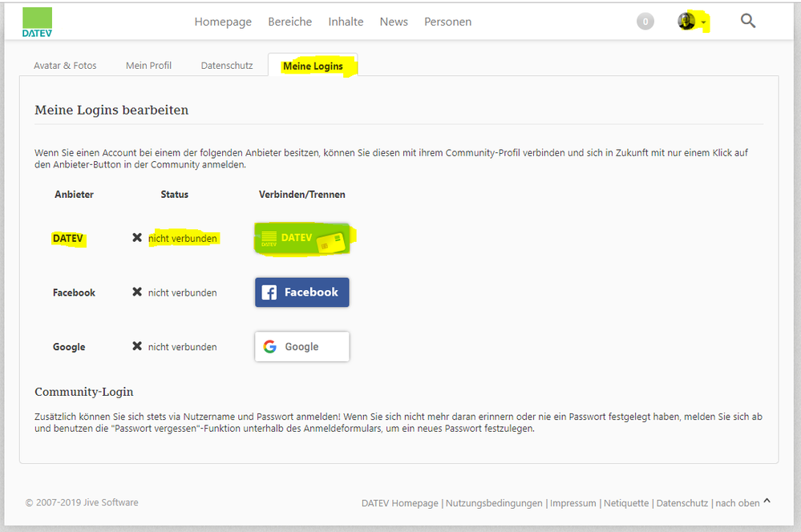Click the X icon beside Facebook status
The width and height of the screenshot is (801, 532).
(x=137, y=292)
